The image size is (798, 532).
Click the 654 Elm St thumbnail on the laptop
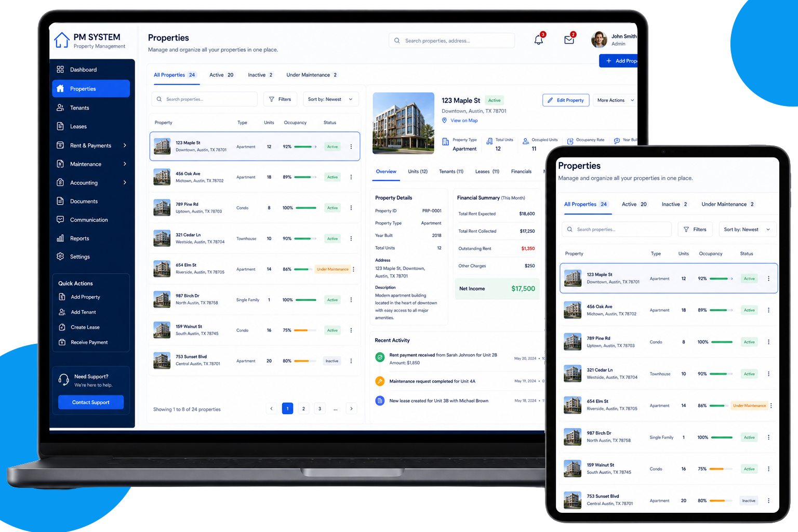click(x=162, y=269)
